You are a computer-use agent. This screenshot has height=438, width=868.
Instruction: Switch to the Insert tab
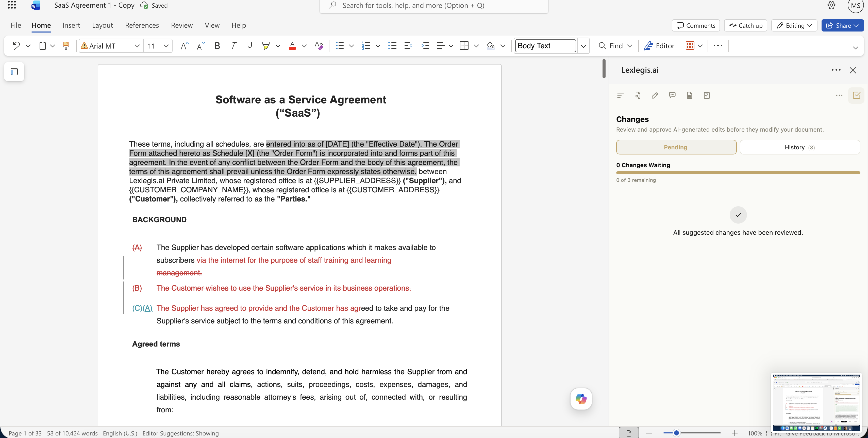tap(71, 25)
